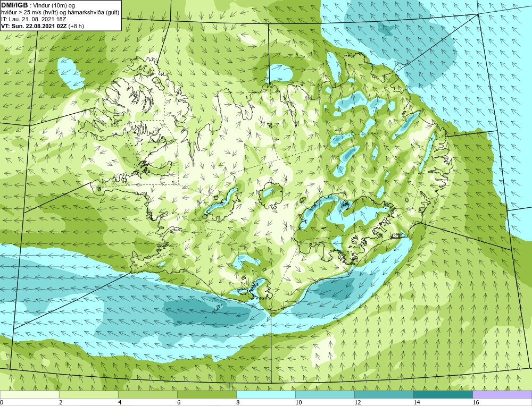This screenshot has height=406, width=532.
Task: Click the 10–12 m/s turquoise legend swatch
Action: (x=325, y=394)
